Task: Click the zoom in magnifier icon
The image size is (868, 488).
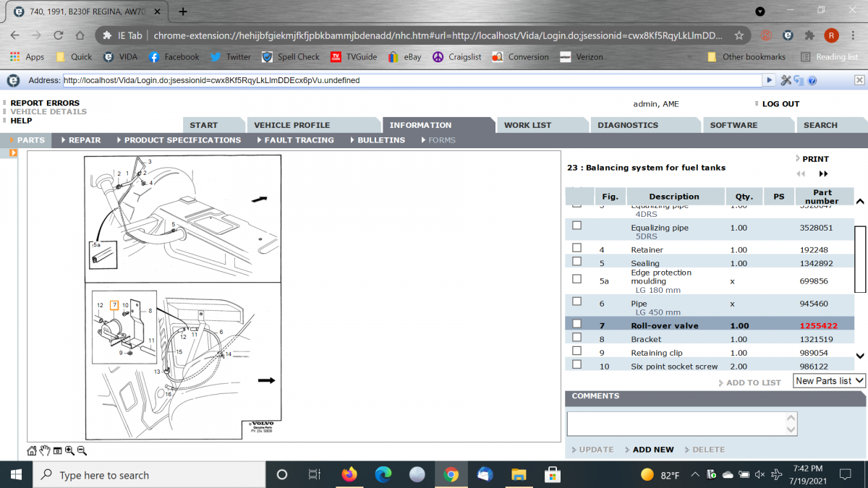Action: click(x=69, y=450)
